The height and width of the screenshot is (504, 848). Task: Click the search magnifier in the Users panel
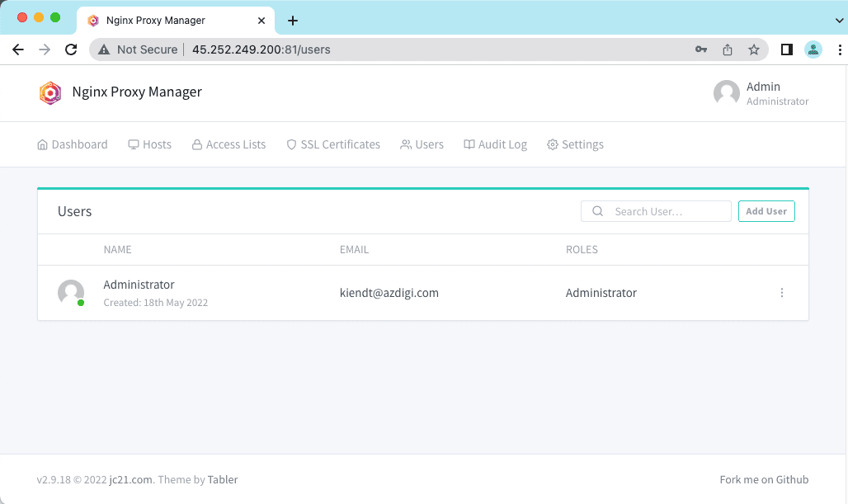coord(597,211)
